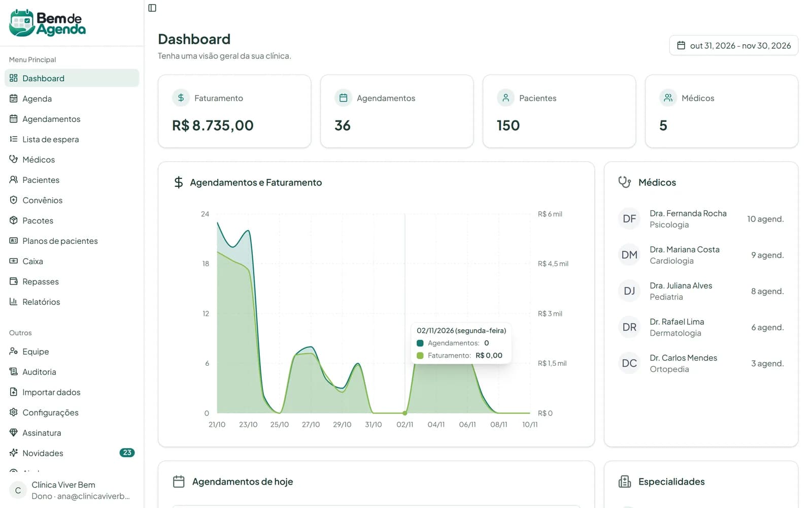Click the Lista de espera list icon
812x508 pixels.
14,139
